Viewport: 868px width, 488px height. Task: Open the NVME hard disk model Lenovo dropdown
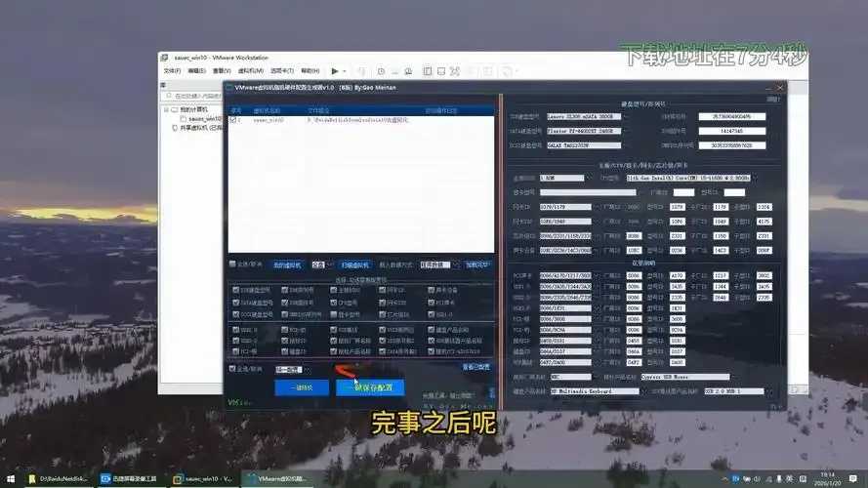click(x=588, y=117)
